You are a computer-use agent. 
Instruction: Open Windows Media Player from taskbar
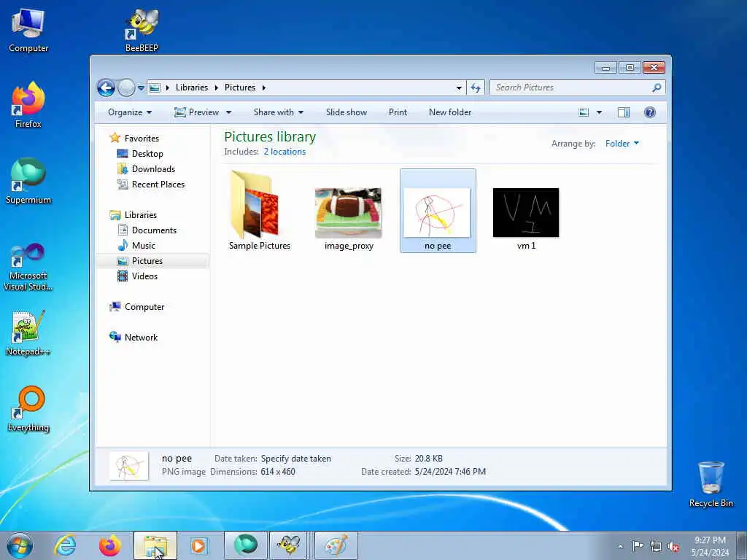[x=199, y=545]
